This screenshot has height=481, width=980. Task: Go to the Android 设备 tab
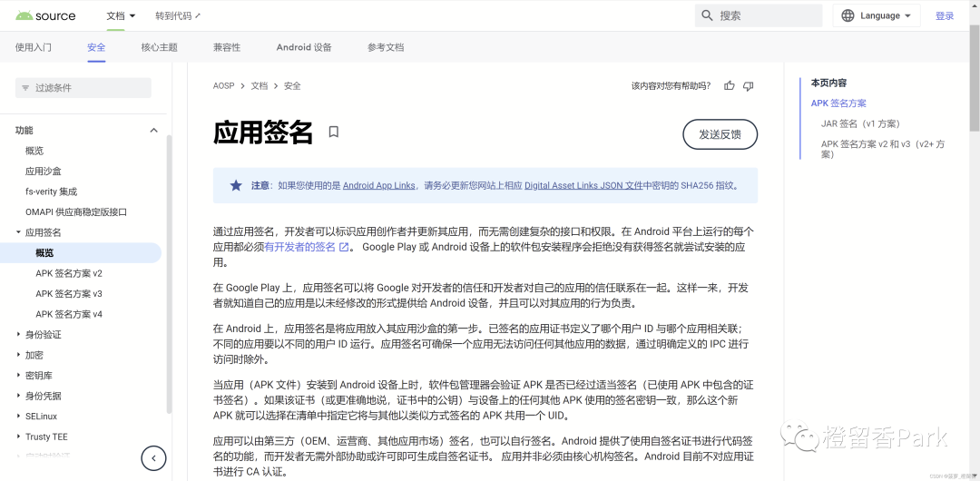click(304, 47)
